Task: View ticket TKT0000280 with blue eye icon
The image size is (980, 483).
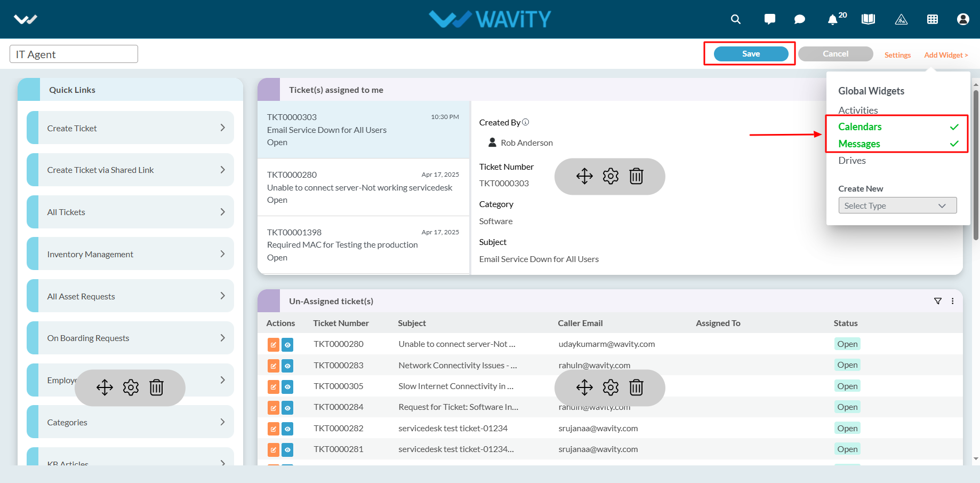Action: [x=287, y=345]
